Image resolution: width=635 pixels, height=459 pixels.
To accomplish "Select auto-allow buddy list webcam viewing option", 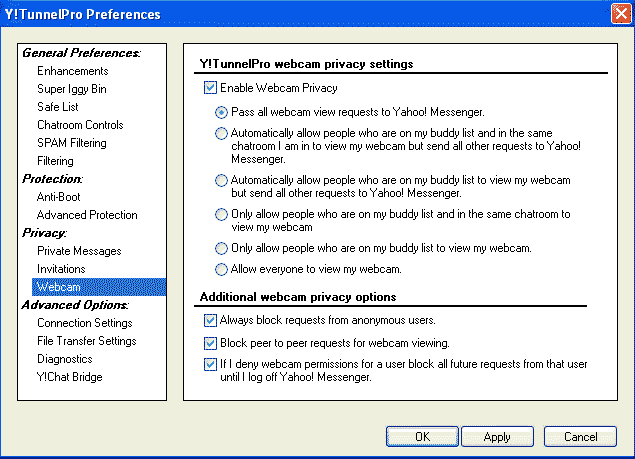I will 221,180.
